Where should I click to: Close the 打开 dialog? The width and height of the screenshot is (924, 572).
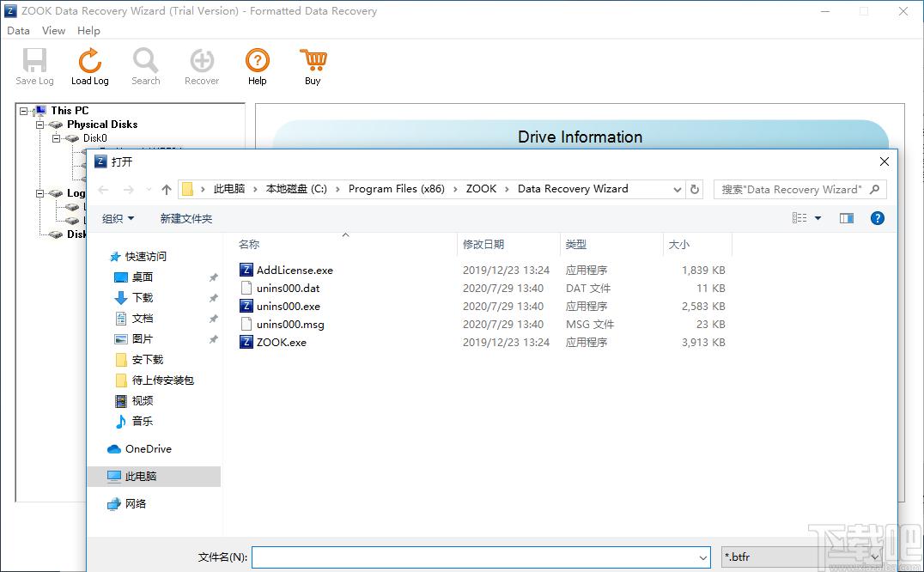tap(884, 161)
